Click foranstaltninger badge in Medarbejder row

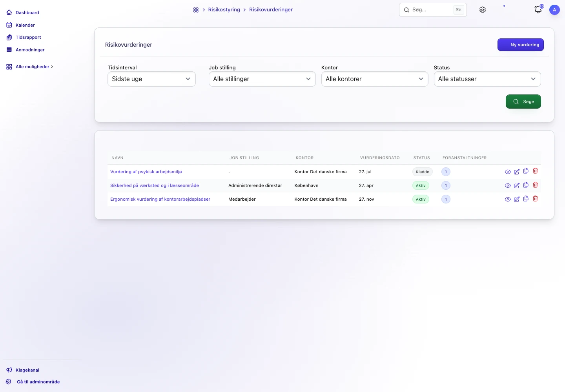tap(446, 199)
